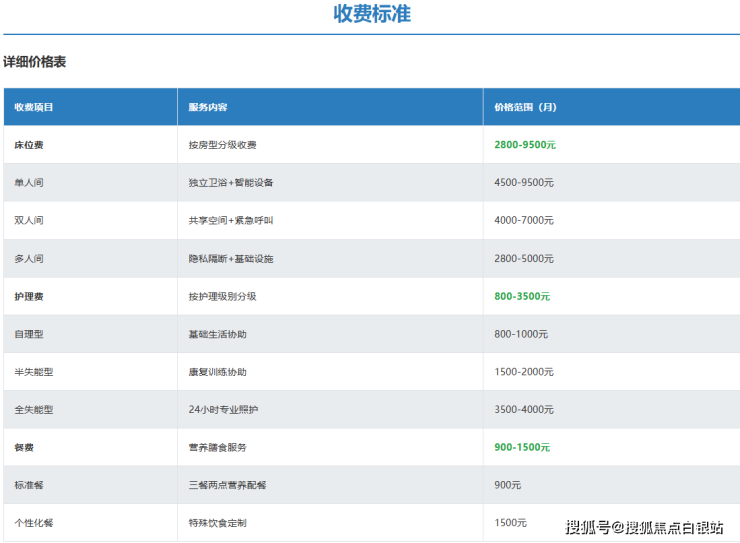Click the 护理费 category row label
The height and width of the screenshot is (543, 740).
pyautogui.click(x=29, y=297)
